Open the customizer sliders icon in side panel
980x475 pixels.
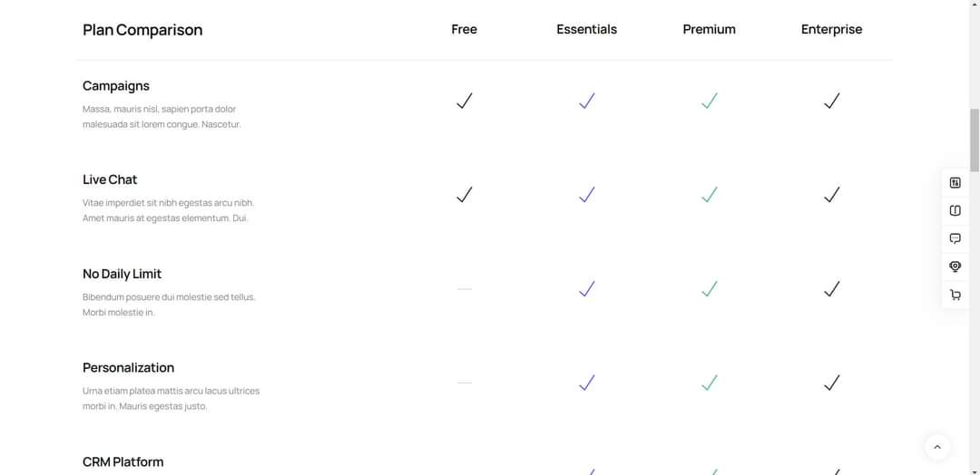tap(955, 183)
